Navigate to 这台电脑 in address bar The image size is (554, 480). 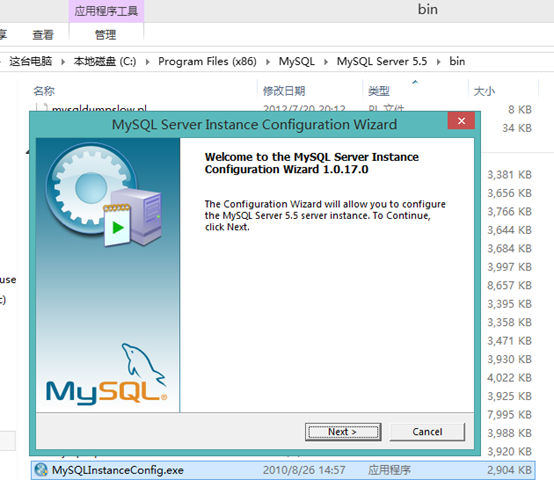[x=31, y=61]
